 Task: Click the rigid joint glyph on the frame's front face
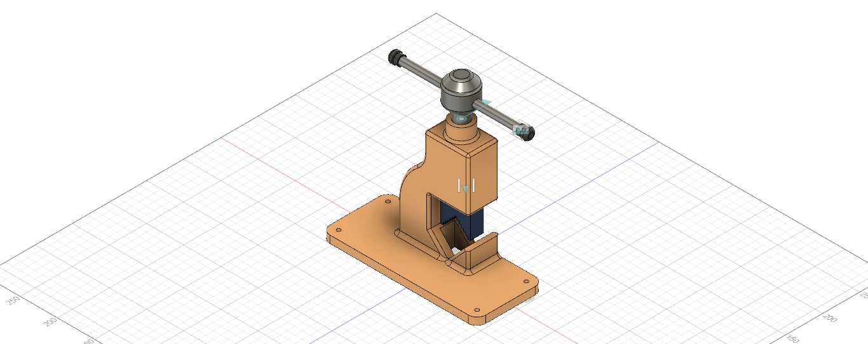466,186
